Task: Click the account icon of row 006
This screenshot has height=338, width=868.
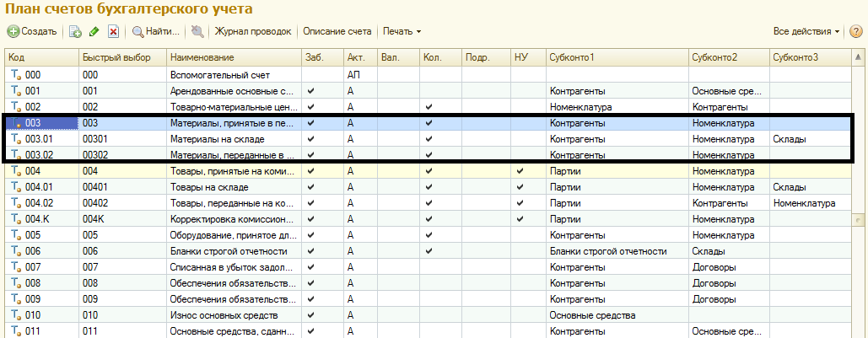Action: 15,251
